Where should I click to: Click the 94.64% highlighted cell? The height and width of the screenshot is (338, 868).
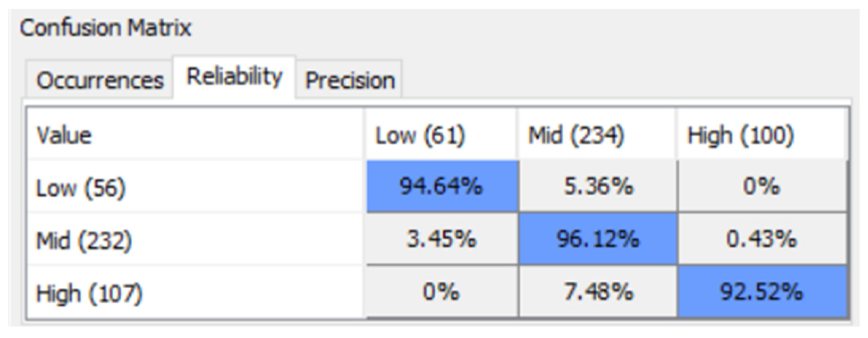coord(441,186)
